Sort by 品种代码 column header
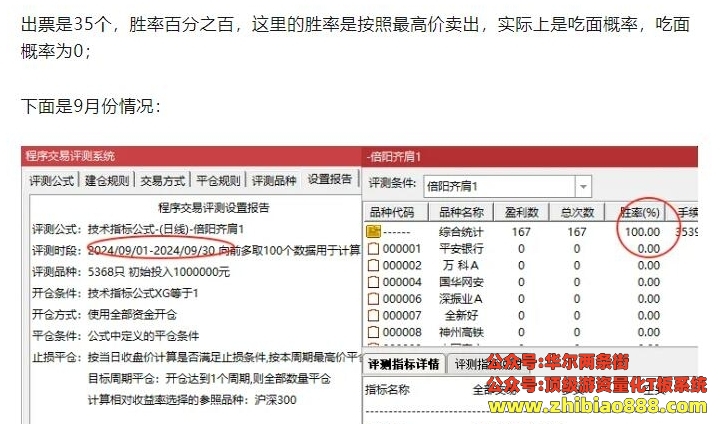This screenshot has width=723, height=424. [396, 212]
